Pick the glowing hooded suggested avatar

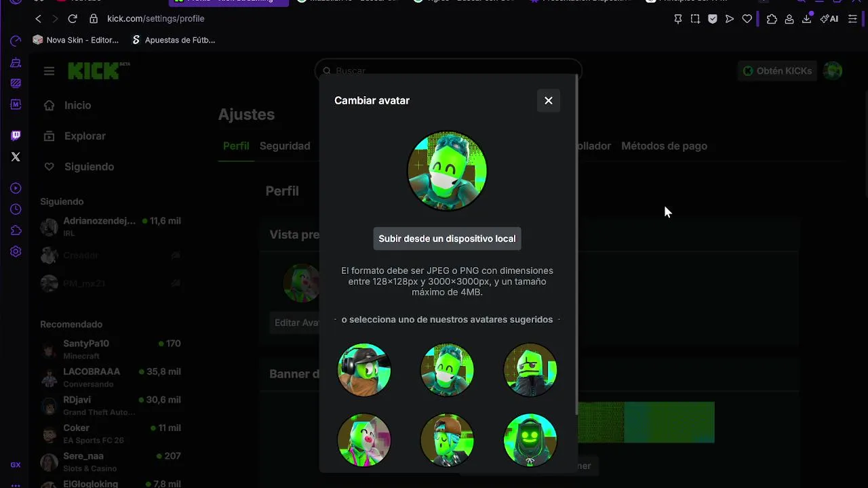[530, 440]
